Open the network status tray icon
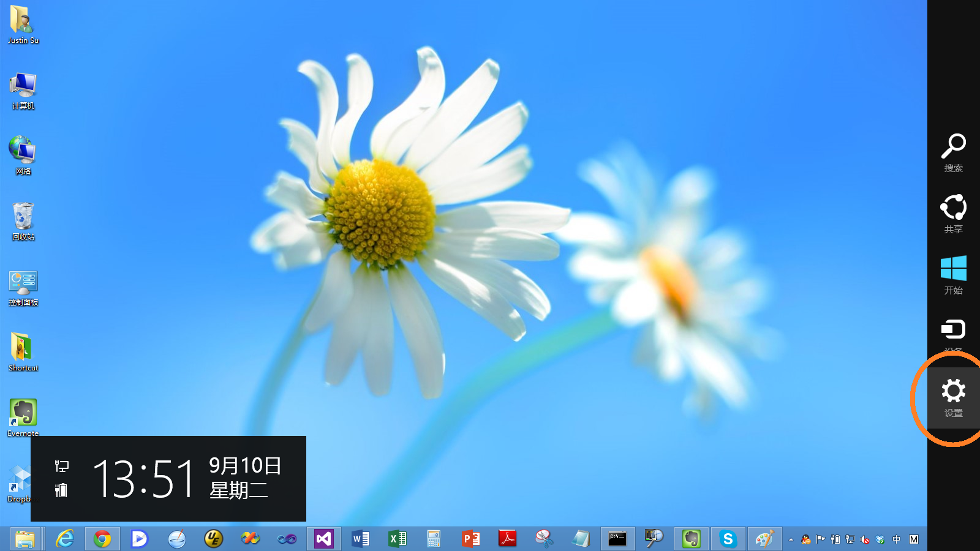Viewport: 980px width, 551px height. click(850, 539)
